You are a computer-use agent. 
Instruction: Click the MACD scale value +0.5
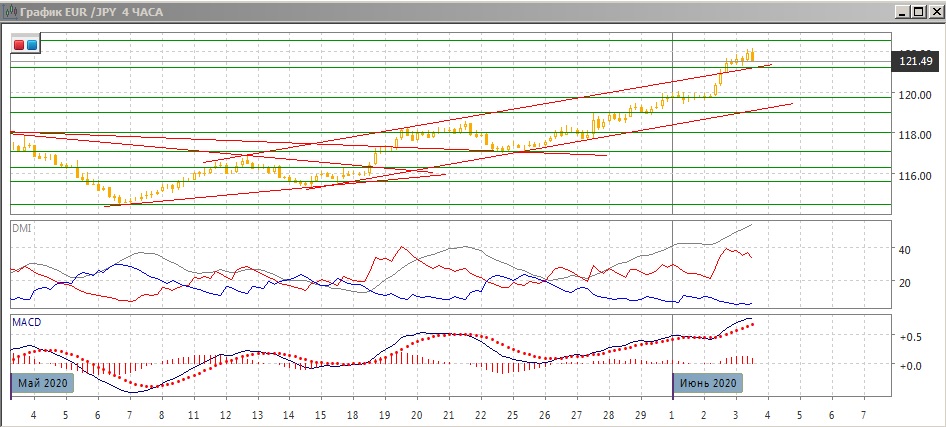pyautogui.click(x=910, y=337)
